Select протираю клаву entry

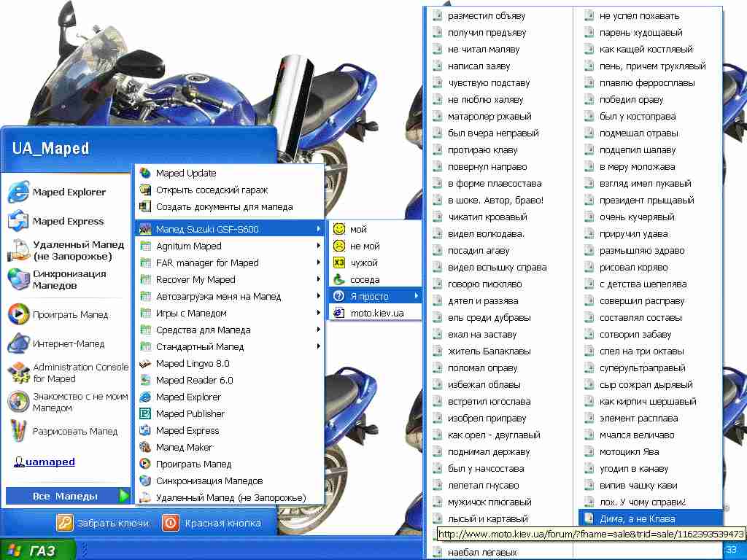click(500, 150)
